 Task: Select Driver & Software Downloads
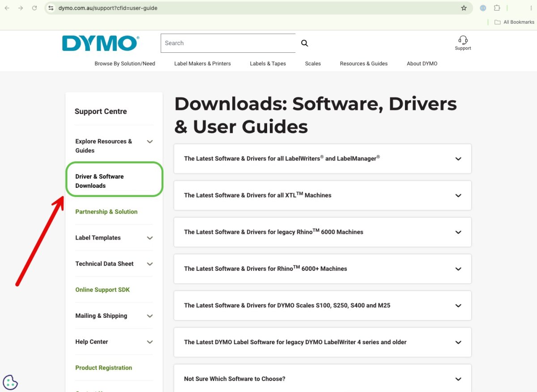[99, 181]
